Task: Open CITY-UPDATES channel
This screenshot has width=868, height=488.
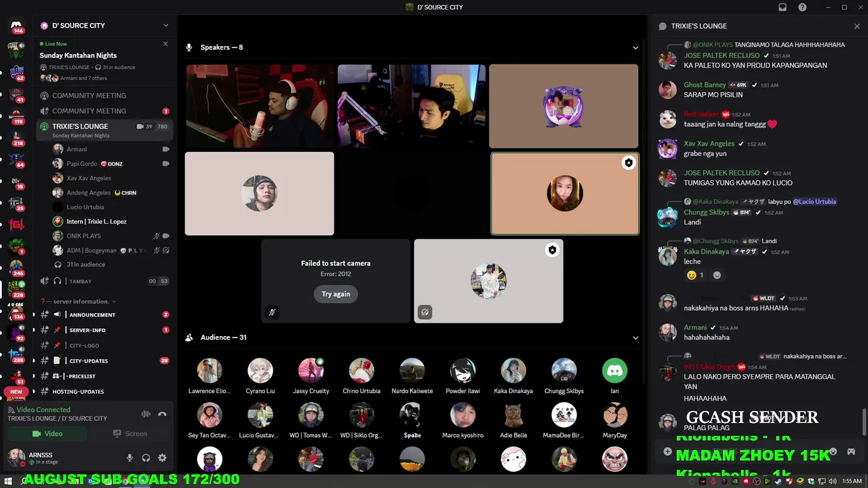Action: (105, 361)
